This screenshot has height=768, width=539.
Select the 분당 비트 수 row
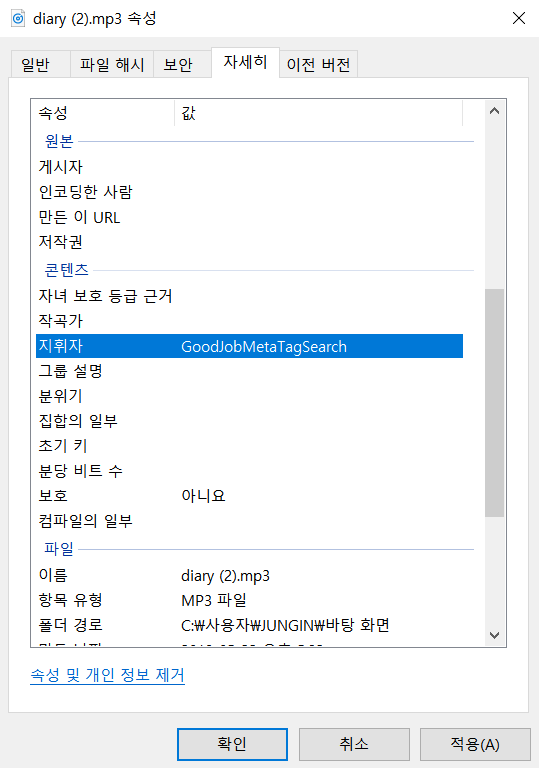coord(249,471)
